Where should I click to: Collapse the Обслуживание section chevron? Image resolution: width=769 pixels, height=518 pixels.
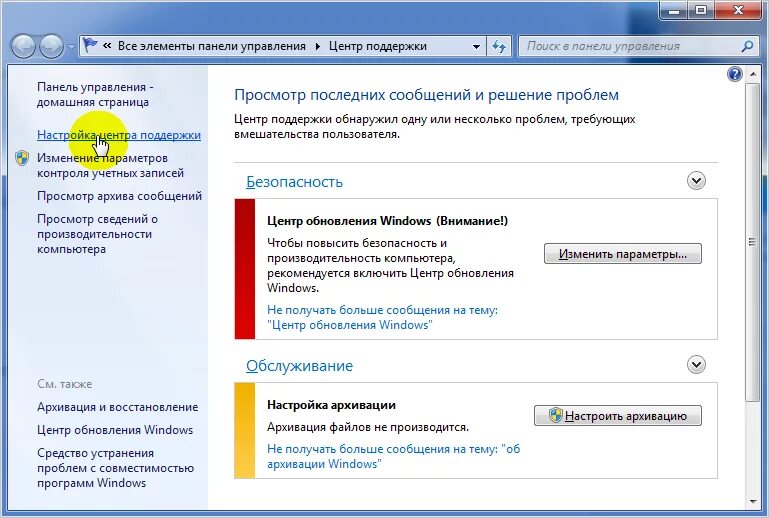[x=696, y=365]
